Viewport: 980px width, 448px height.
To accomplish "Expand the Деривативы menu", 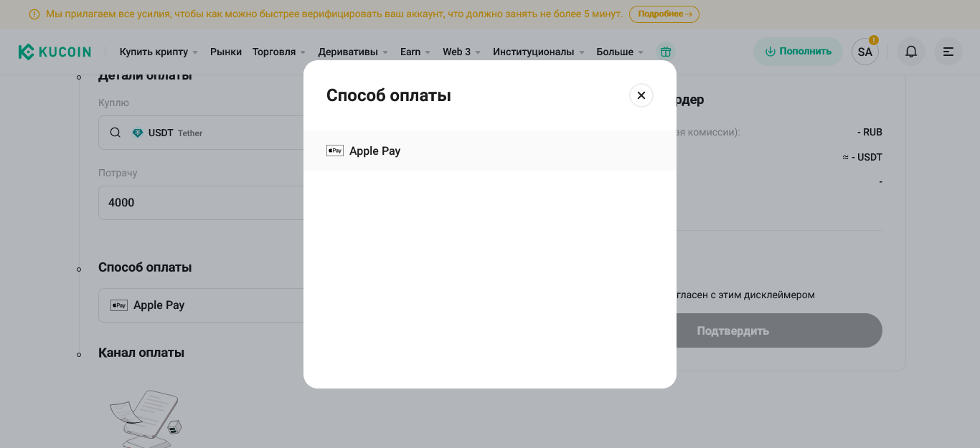I will click(353, 52).
